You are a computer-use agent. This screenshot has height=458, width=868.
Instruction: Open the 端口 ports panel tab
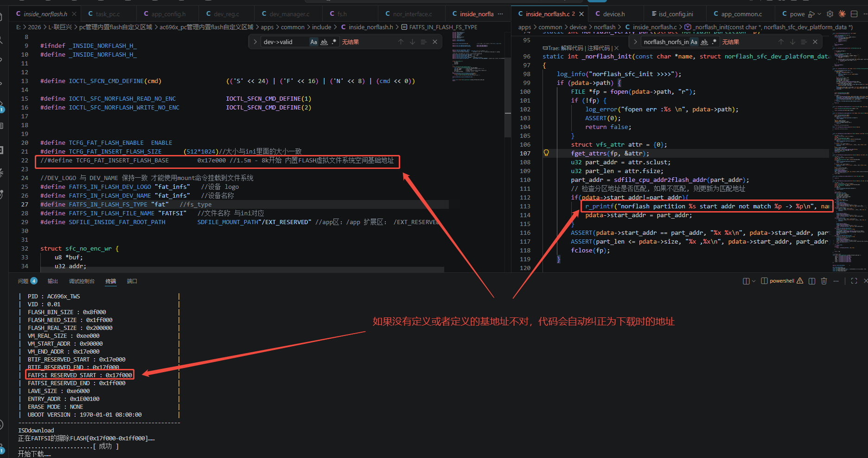coord(132,281)
